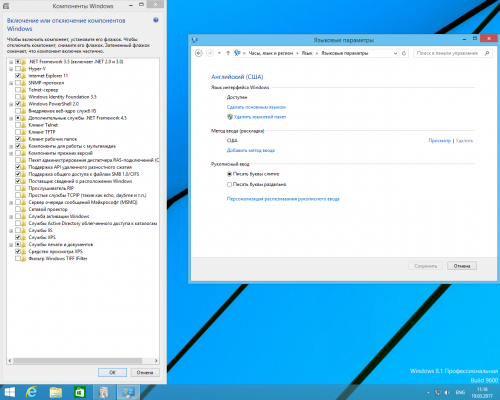
Task: Click the Language breadcrumb item
Action: coord(307,53)
